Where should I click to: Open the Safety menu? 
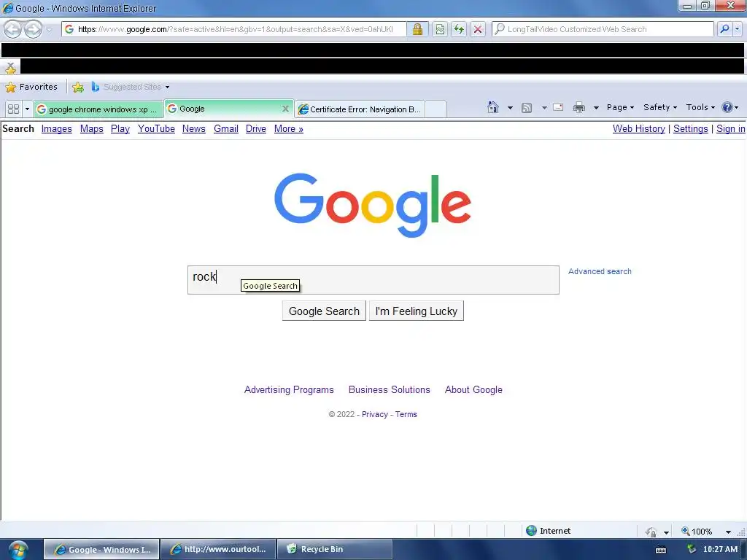tap(659, 107)
